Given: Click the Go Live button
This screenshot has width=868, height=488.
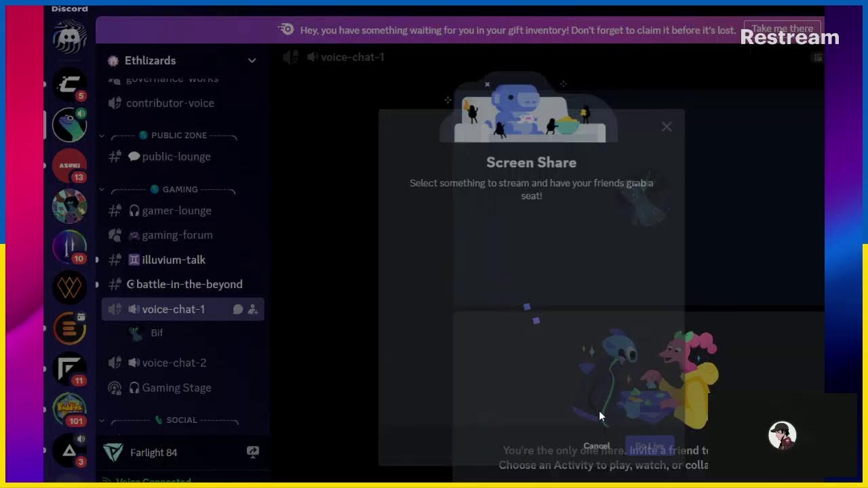Looking at the screenshot, I should [650, 446].
